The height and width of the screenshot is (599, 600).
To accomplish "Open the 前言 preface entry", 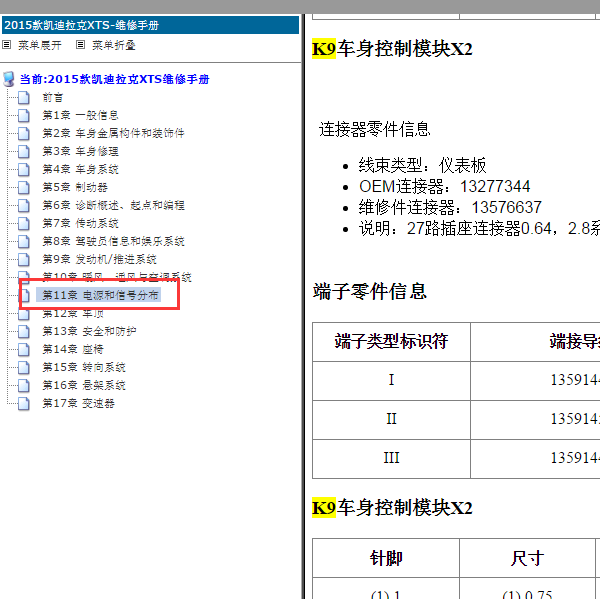I will point(52,98).
